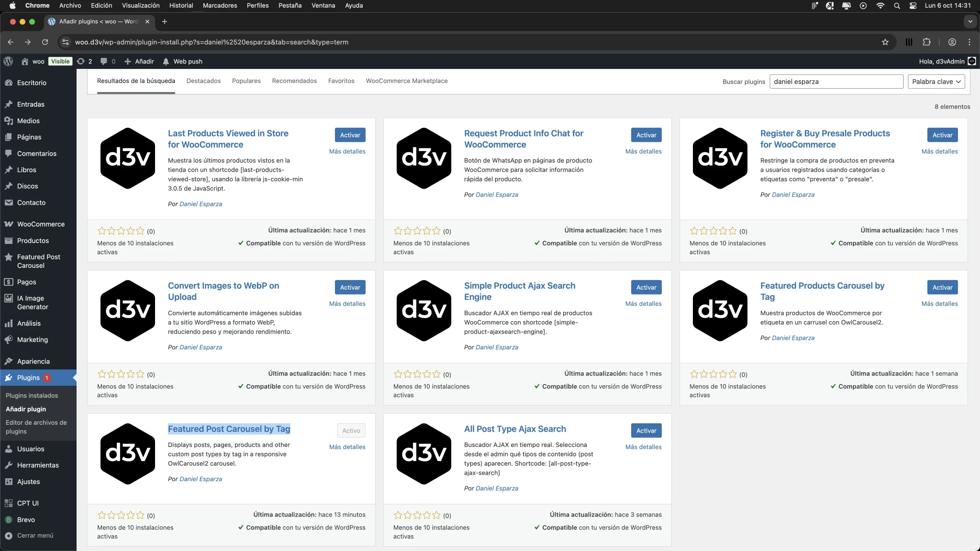The height and width of the screenshot is (551, 980).
Task: Switch to Recomendados tab
Action: pos(294,81)
